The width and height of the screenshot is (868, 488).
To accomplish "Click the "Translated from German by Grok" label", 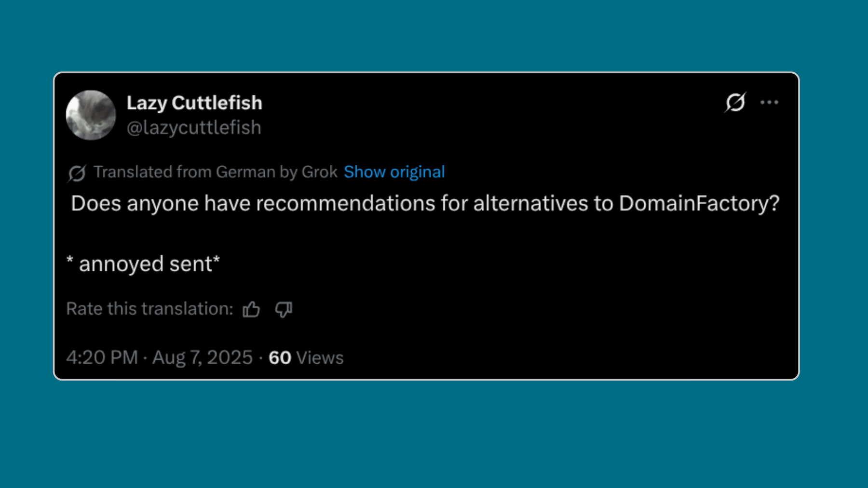I will pos(215,172).
